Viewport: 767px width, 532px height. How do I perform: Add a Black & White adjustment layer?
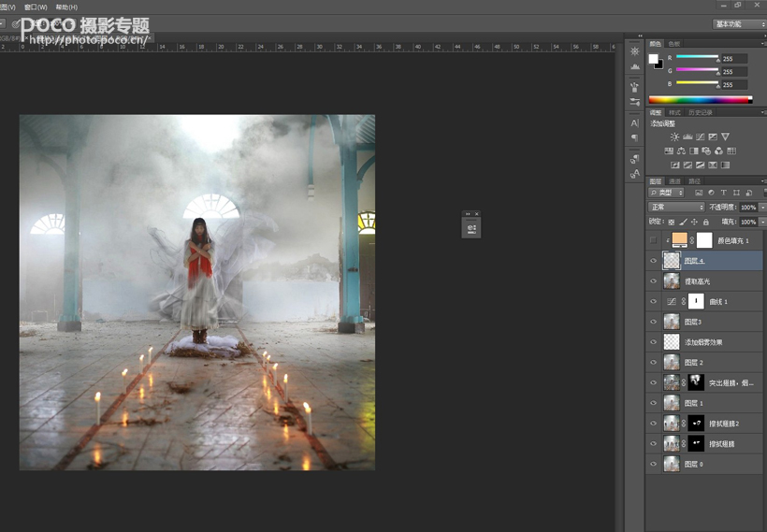pyautogui.click(x=694, y=151)
